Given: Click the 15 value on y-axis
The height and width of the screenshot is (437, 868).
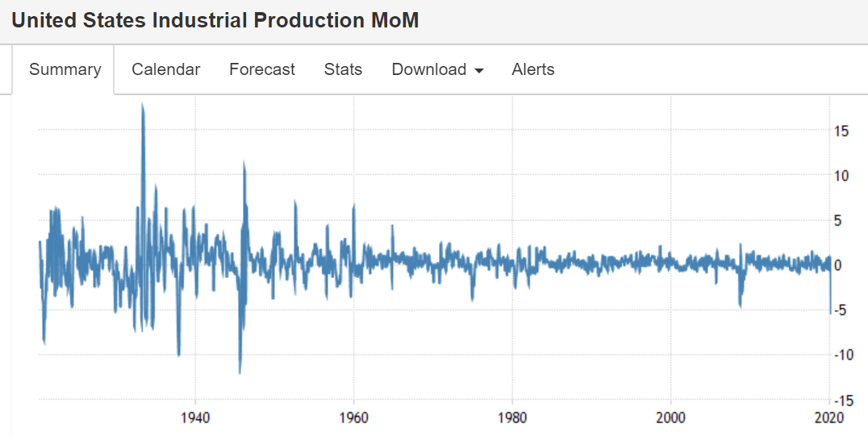Looking at the screenshot, I should click(x=841, y=131).
